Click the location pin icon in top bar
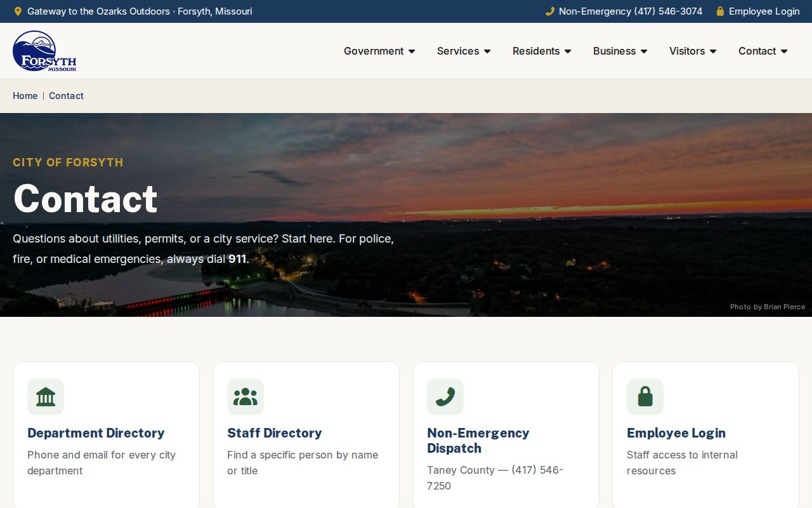812x508 pixels. [18, 11]
